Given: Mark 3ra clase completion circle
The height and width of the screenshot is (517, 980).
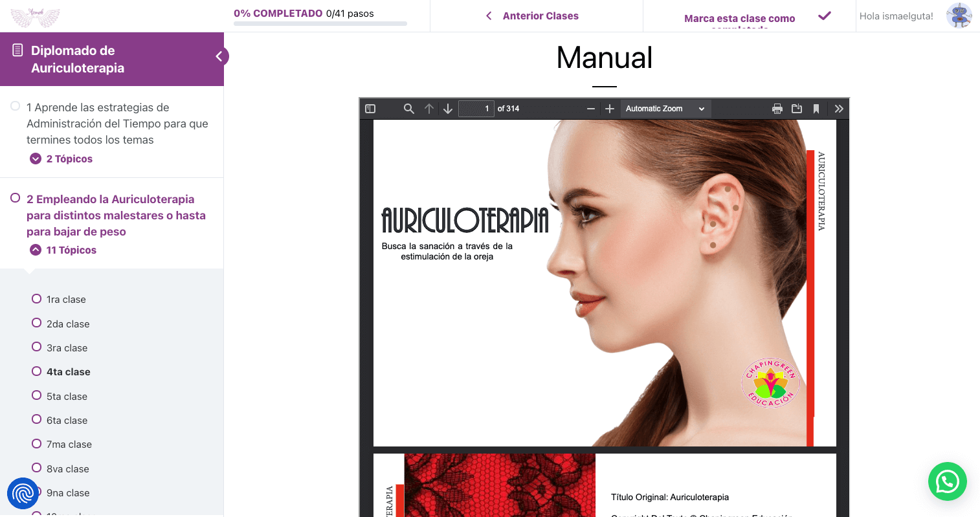Looking at the screenshot, I should 37,347.
